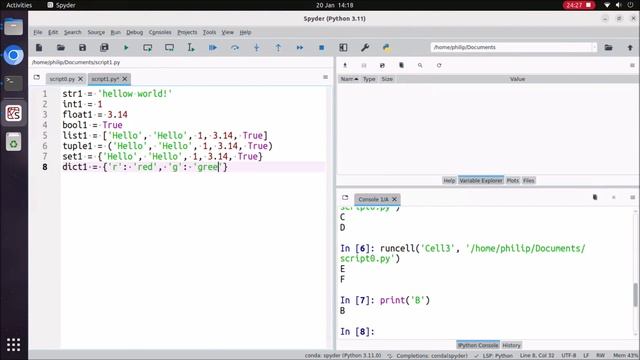
Task: Open Variable Explorer options menu
Action: (632, 65)
